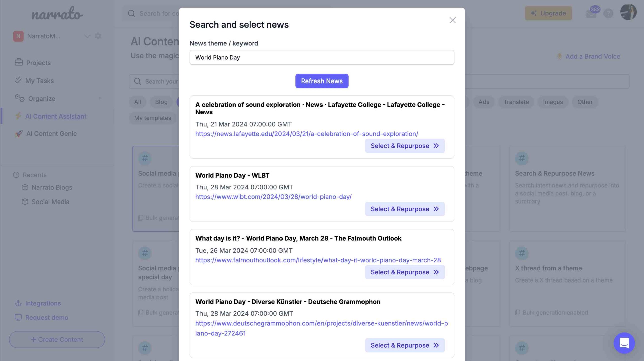Click Organize sidebar section
This screenshot has height=361, width=644.
(42, 98)
